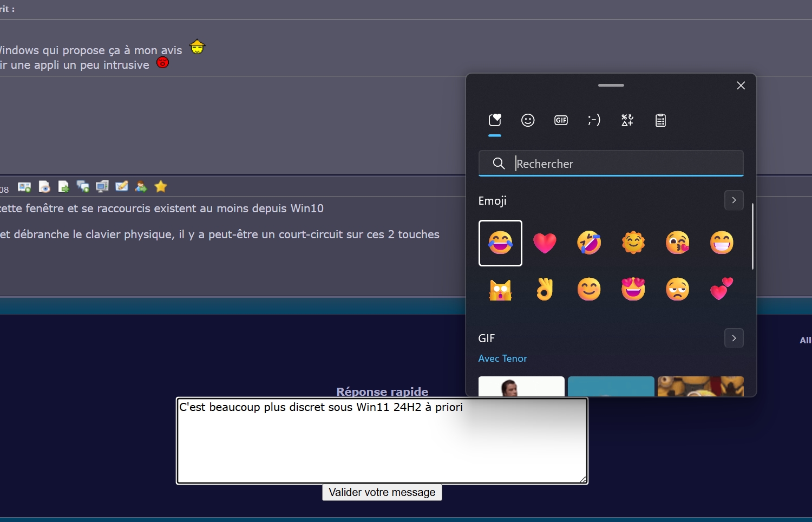Click the user with green arrow icon
The image size is (812, 522).
click(141, 187)
